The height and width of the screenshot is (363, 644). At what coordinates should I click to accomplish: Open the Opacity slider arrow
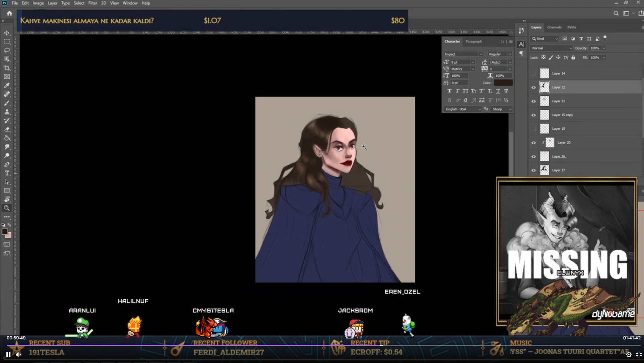[604, 48]
